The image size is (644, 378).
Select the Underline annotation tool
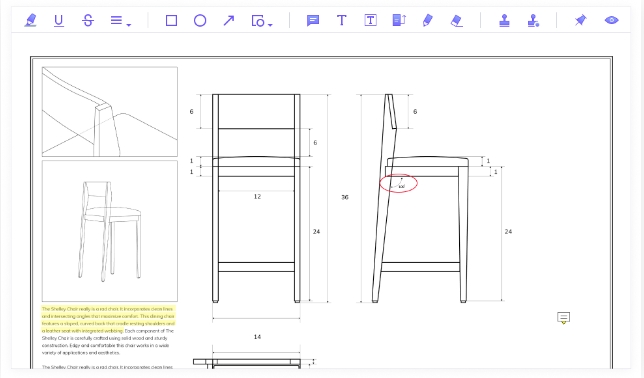click(59, 20)
